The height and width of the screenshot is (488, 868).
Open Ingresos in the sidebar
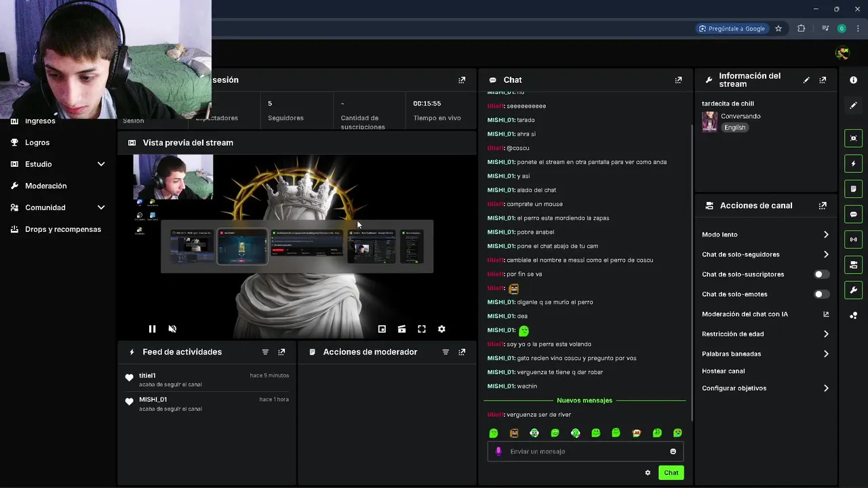[x=40, y=121]
